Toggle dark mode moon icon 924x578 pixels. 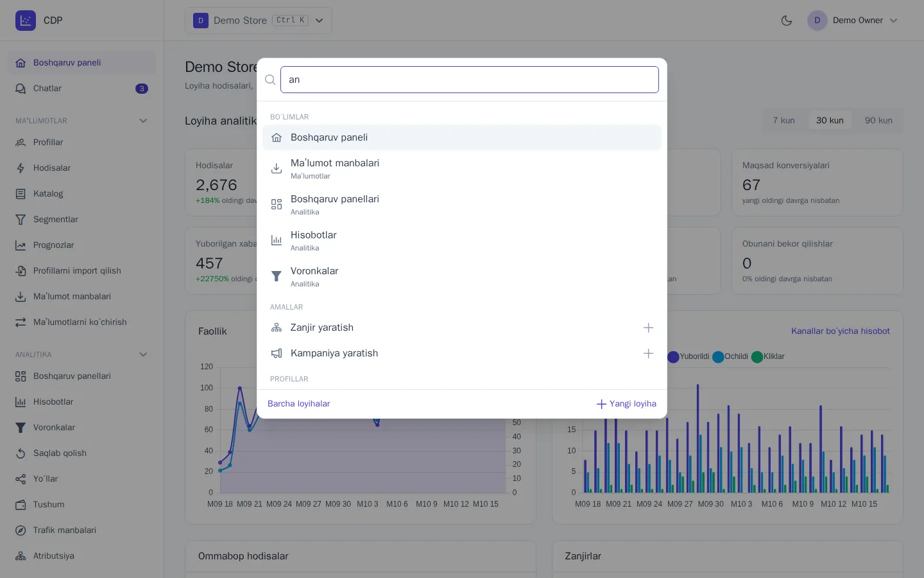[x=787, y=21]
